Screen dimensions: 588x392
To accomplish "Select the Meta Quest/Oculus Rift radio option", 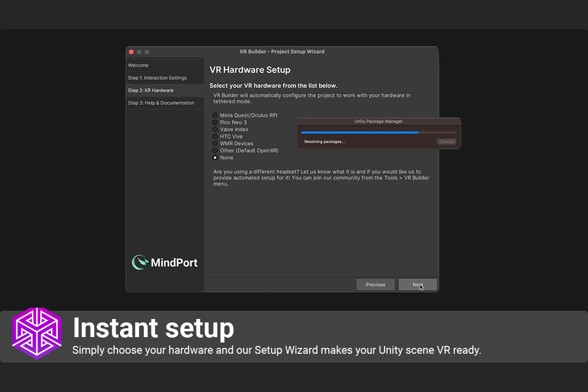I will click(245, 115).
